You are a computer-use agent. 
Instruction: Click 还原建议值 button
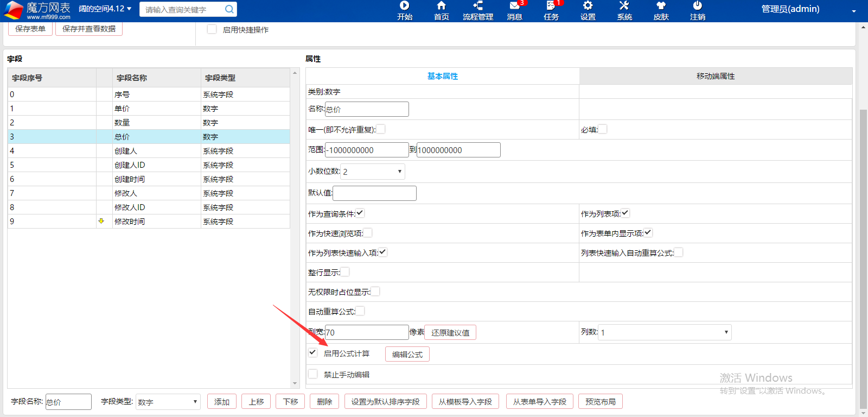point(450,332)
